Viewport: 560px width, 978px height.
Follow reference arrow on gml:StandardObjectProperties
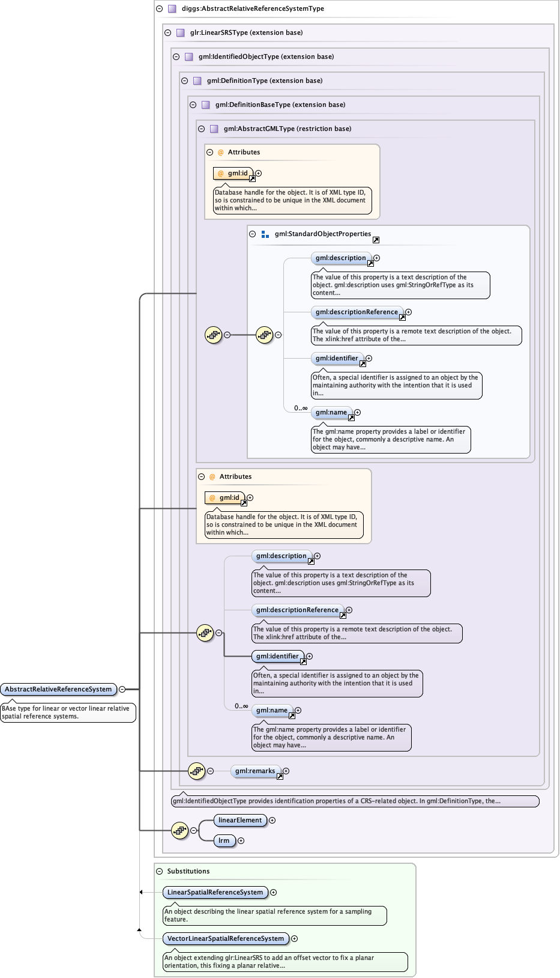(376, 240)
